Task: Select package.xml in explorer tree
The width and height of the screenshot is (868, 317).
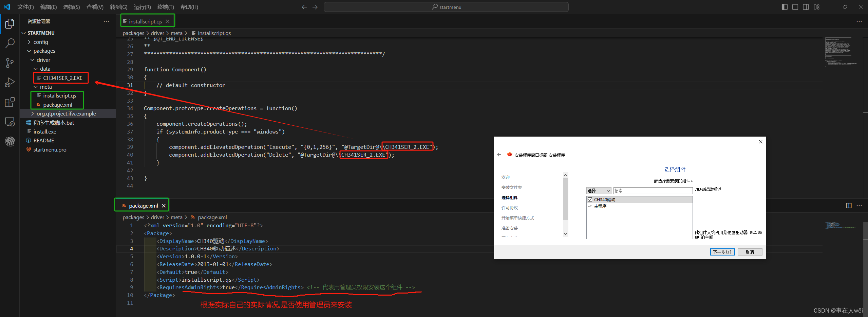Action: coord(58,105)
